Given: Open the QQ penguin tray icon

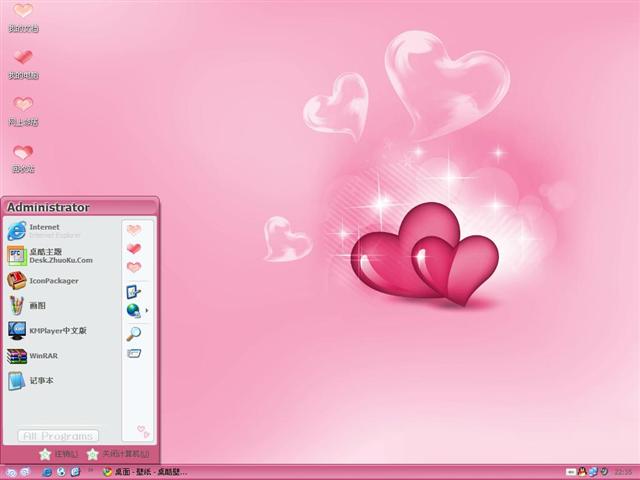Looking at the screenshot, I should pos(582,472).
